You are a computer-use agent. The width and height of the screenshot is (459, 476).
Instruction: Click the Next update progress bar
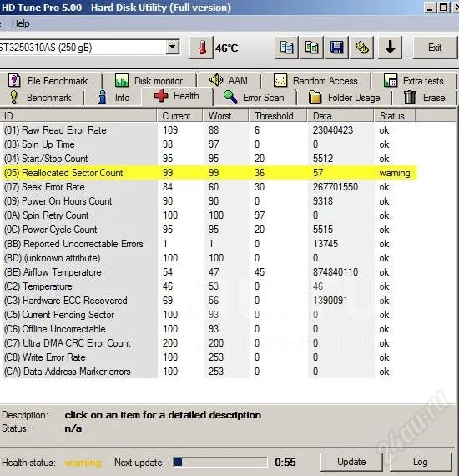point(220,463)
